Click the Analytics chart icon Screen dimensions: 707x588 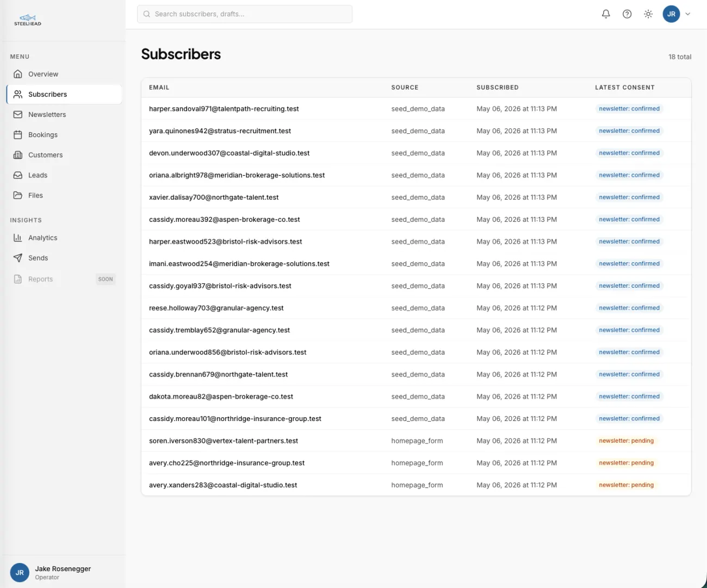point(18,238)
